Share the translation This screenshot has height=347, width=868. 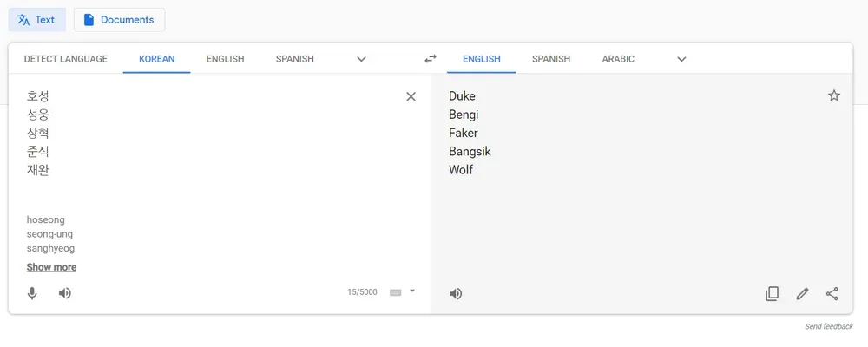(832, 293)
